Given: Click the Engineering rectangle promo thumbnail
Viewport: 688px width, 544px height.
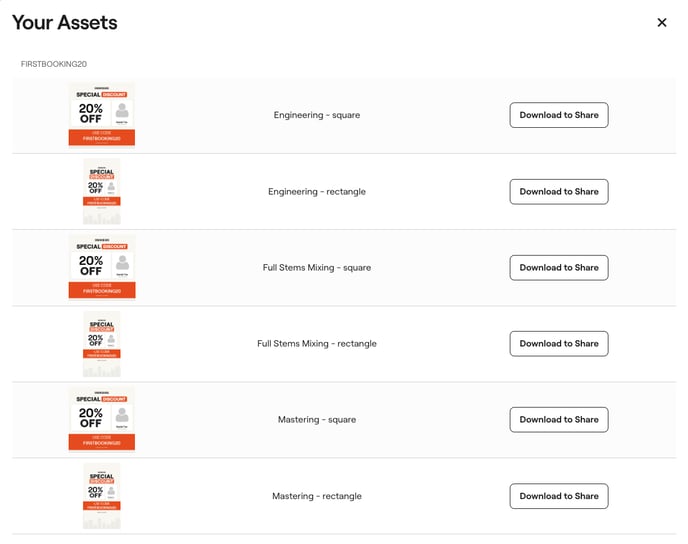Looking at the screenshot, I should pos(102,191).
